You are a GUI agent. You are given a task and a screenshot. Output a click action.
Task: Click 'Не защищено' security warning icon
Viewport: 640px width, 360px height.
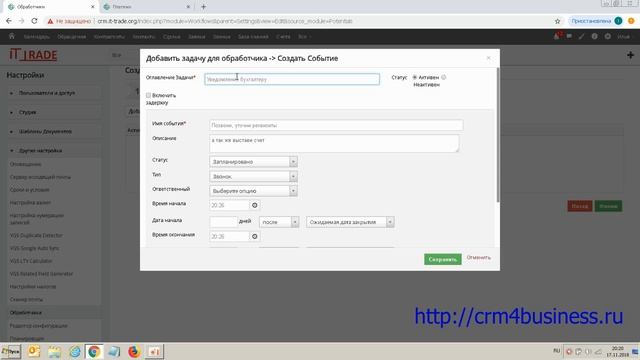[x=50, y=21]
